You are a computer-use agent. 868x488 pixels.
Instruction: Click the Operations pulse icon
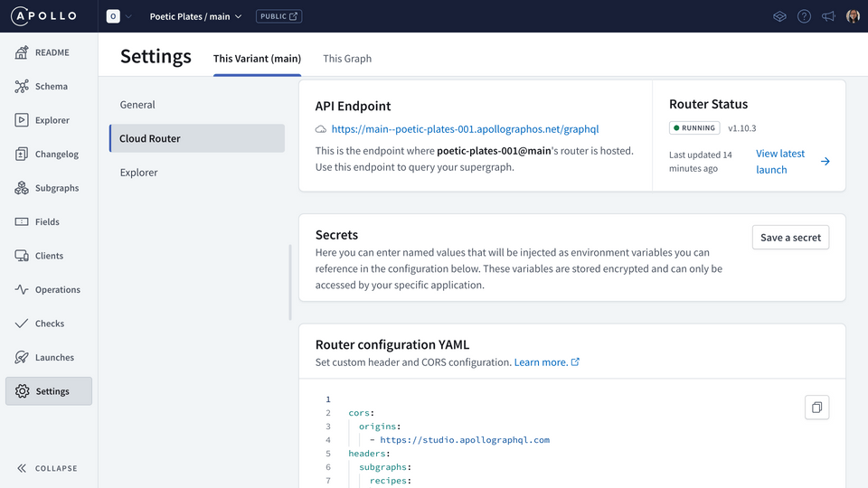click(22, 289)
